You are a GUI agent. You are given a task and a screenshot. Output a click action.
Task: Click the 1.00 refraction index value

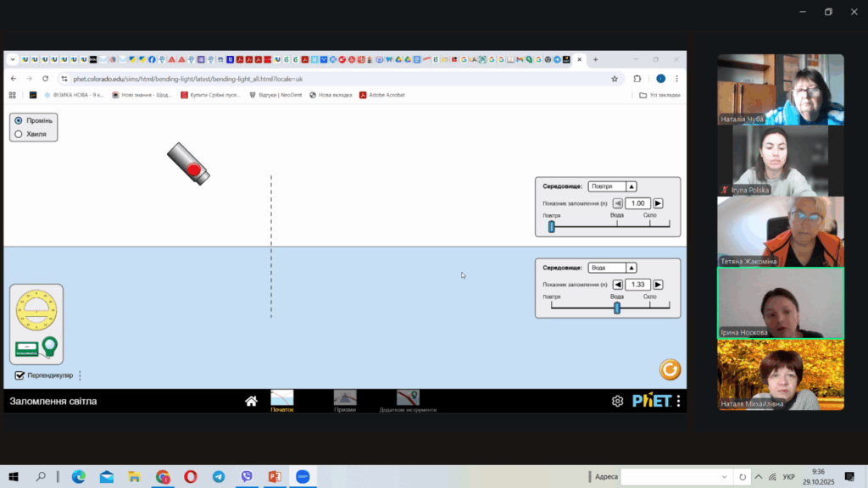[x=637, y=203]
